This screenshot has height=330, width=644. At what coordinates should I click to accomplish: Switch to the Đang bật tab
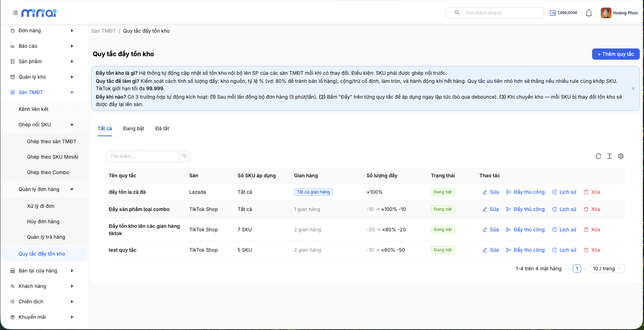coord(134,128)
